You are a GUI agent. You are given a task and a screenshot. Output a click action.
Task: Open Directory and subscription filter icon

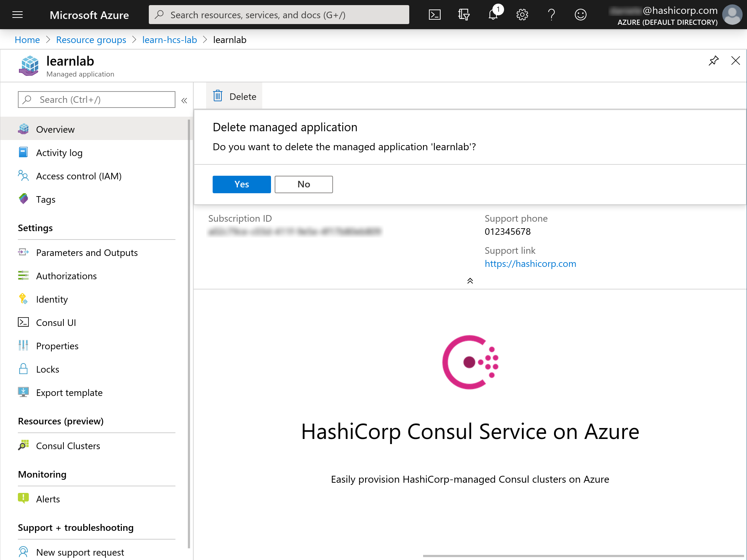(464, 15)
